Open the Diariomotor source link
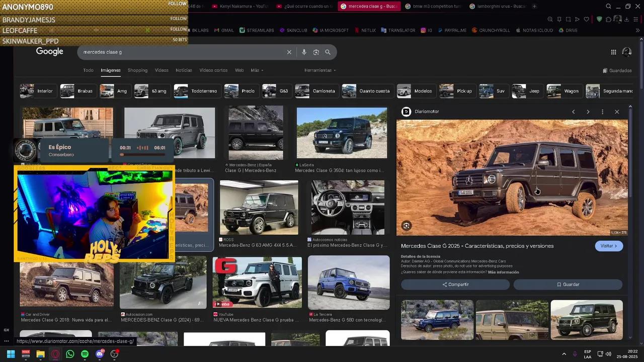 pos(421,112)
